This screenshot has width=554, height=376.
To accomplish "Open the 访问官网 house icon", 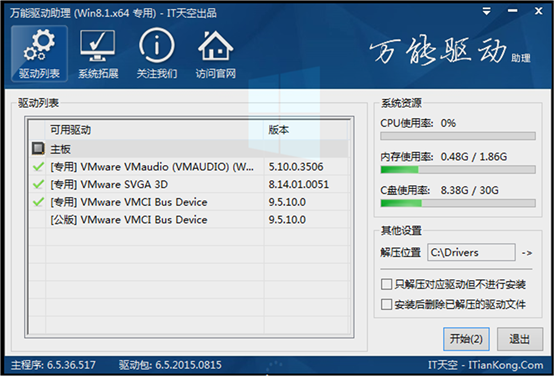I will [216, 54].
